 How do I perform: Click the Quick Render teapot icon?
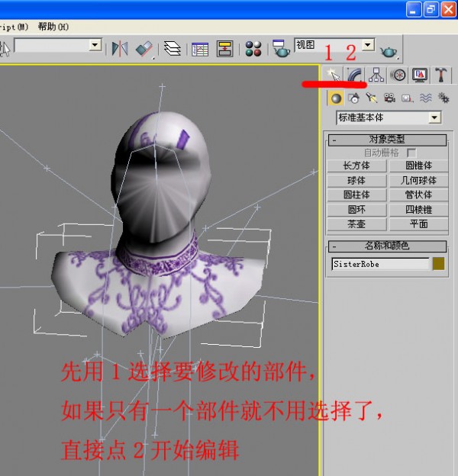(389, 52)
